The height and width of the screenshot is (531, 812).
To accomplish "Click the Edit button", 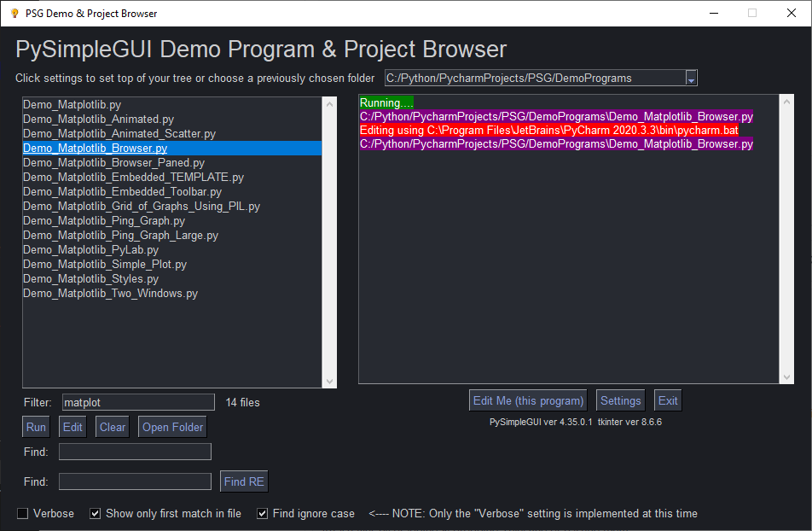I will point(72,426).
